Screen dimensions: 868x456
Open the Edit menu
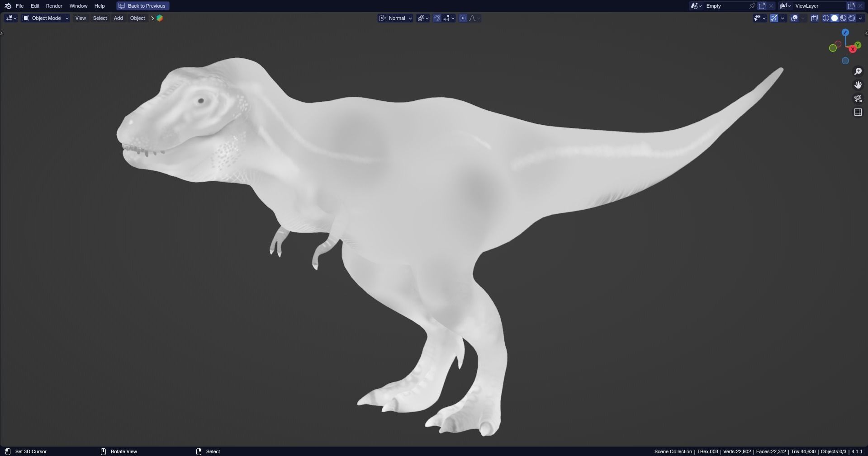coord(35,6)
